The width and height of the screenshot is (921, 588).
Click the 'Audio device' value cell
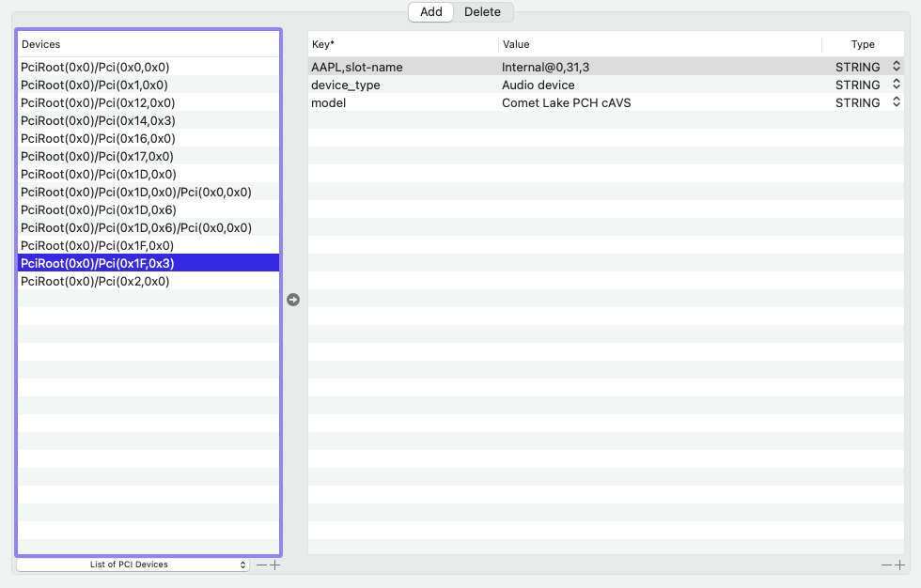(x=538, y=85)
